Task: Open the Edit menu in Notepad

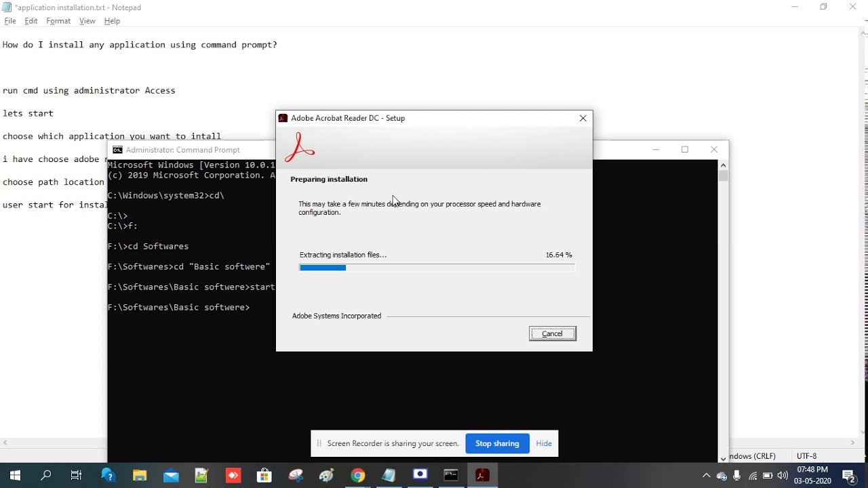Action: tap(31, 21)
